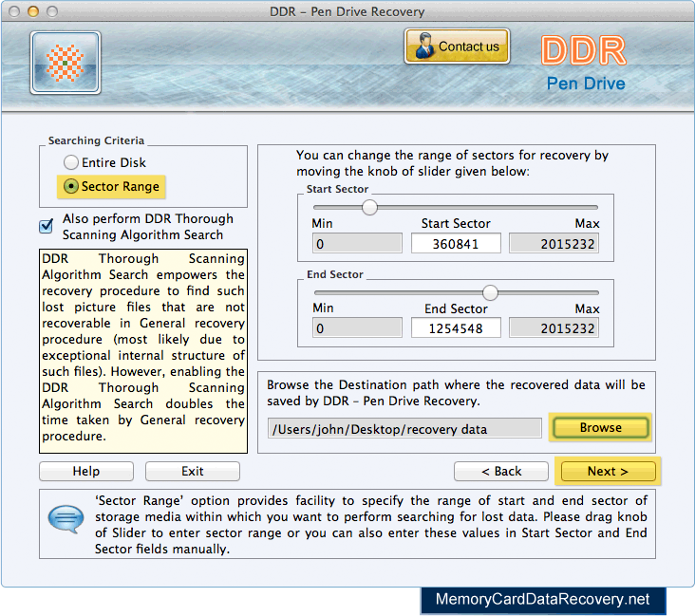Click the Start Sector slider knob
695x616 pixels.
369,207
